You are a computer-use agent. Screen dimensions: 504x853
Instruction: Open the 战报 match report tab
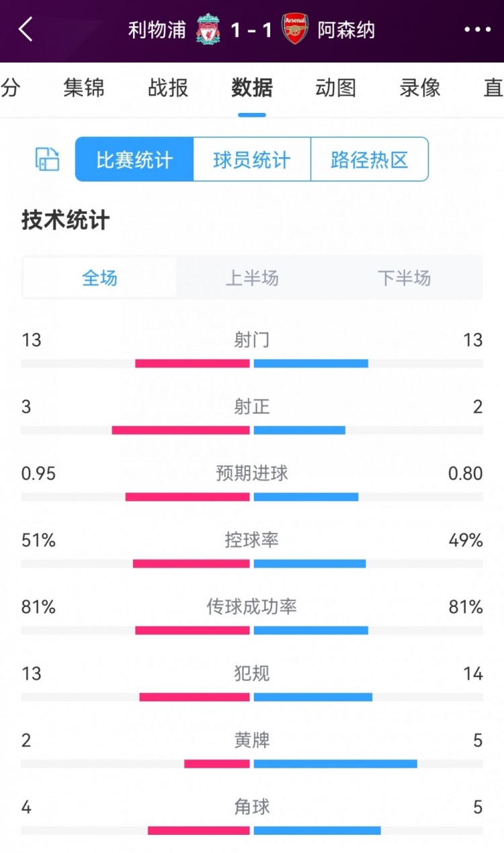click(167, 87)
